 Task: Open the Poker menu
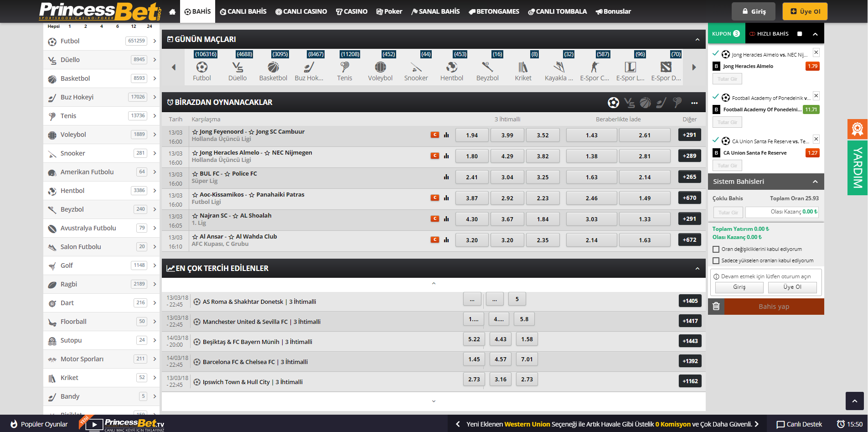[x=389, y=11]
